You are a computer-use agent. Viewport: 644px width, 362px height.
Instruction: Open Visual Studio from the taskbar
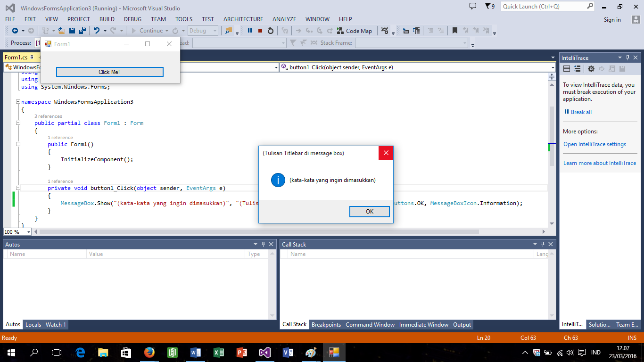click(x=264, y=353)
